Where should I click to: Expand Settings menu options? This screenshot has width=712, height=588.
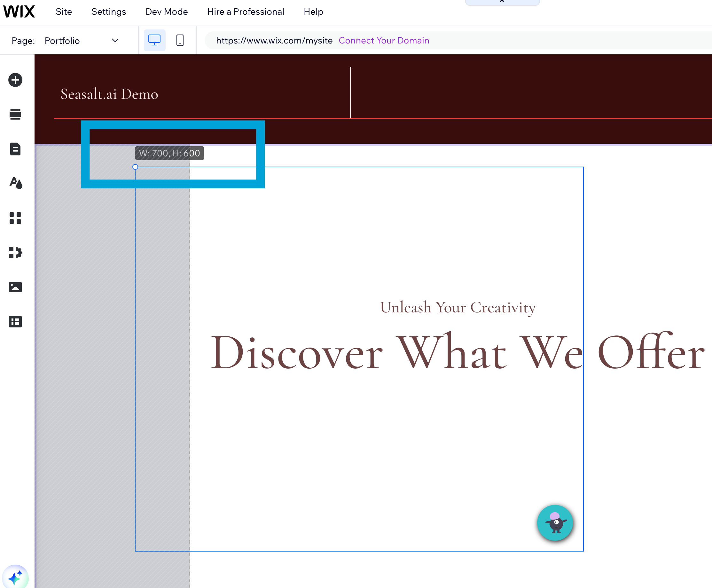pyautogui.click(x=108, y=11)
